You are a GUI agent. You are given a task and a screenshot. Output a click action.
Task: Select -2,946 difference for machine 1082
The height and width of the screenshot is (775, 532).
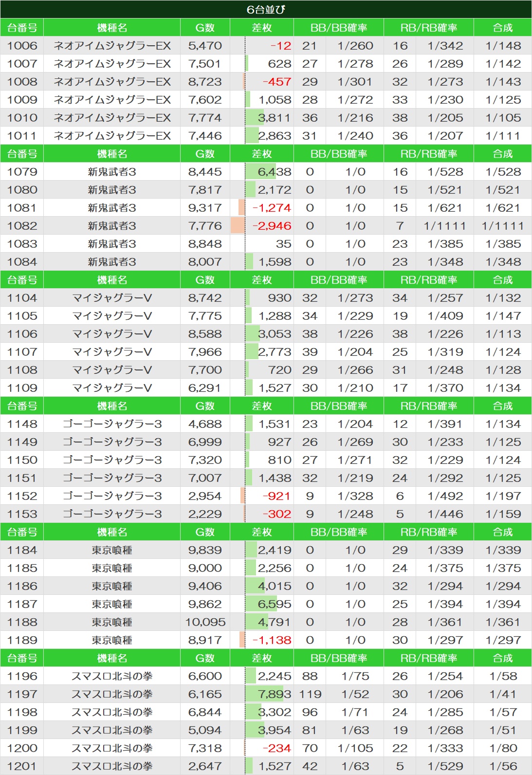pyautogui.click(x=272, y=226)
